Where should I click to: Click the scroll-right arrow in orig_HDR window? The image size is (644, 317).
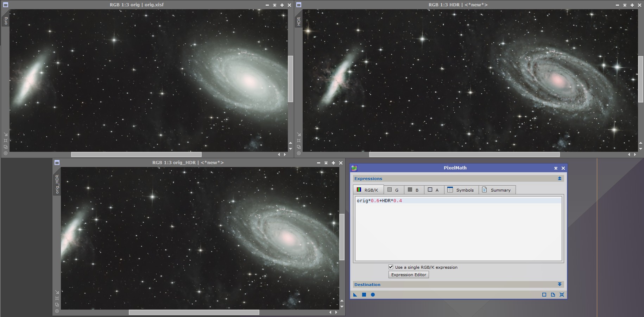[x=336, y=312]
